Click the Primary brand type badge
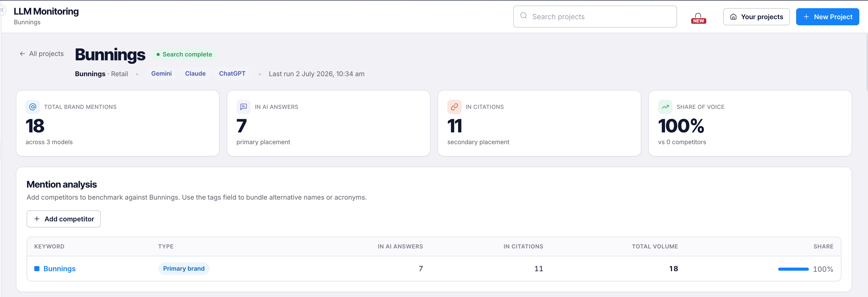This screenshot has width=868, height=297. pyautogui.click(x=184, y=269)
